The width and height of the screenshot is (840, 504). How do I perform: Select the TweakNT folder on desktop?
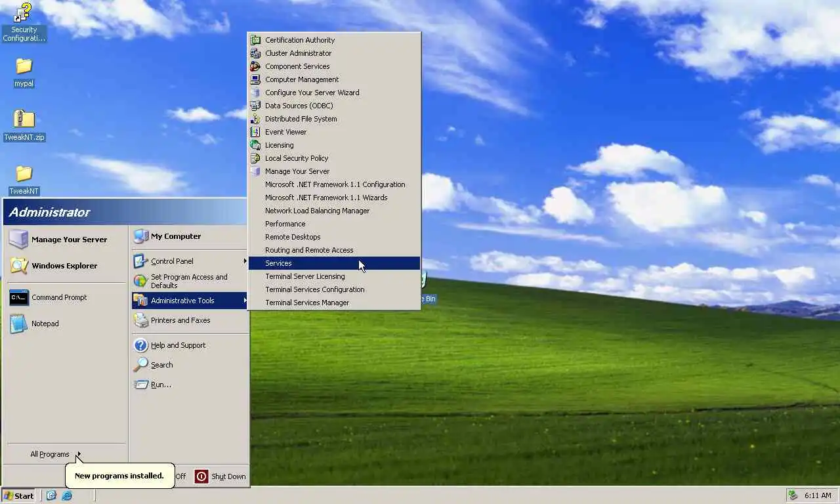pos(24,180)
